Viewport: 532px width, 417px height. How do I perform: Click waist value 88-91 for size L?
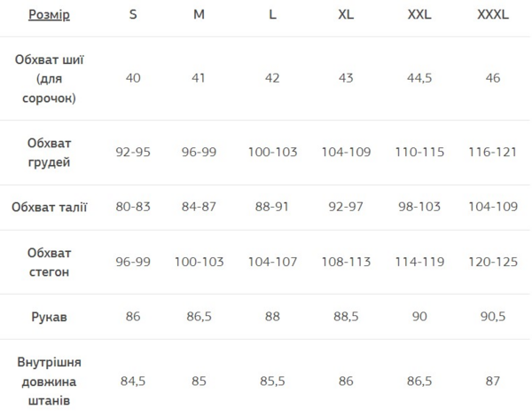click(272, 208)
